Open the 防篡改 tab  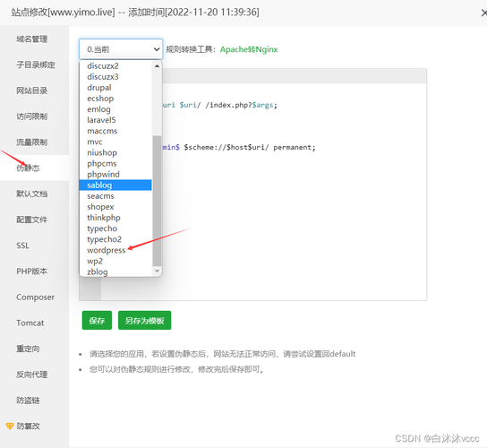point(28,426)
